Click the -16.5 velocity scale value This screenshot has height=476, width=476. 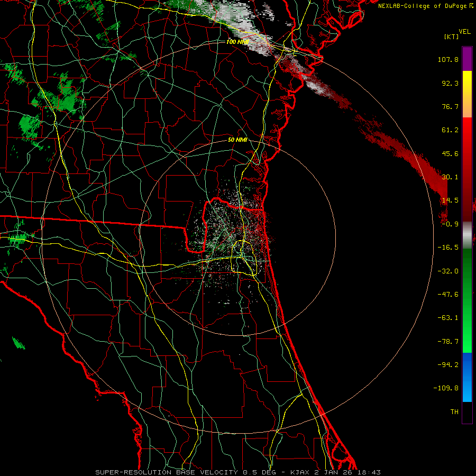[448, 248]
